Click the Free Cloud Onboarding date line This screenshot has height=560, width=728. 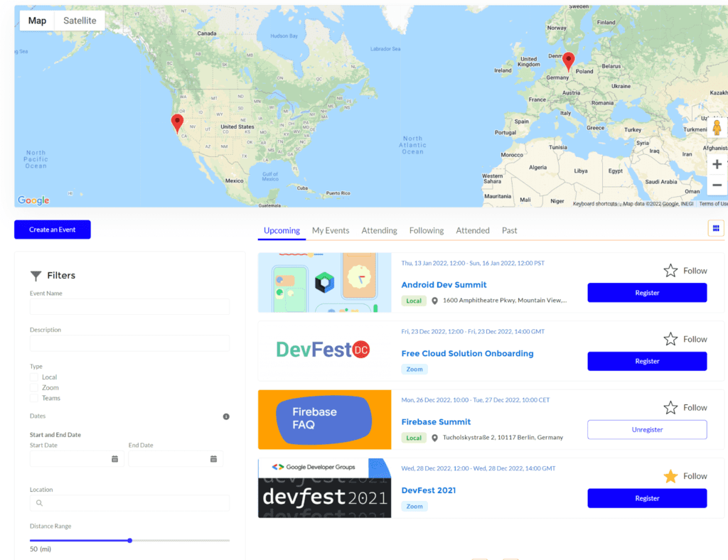coord(473,332)
